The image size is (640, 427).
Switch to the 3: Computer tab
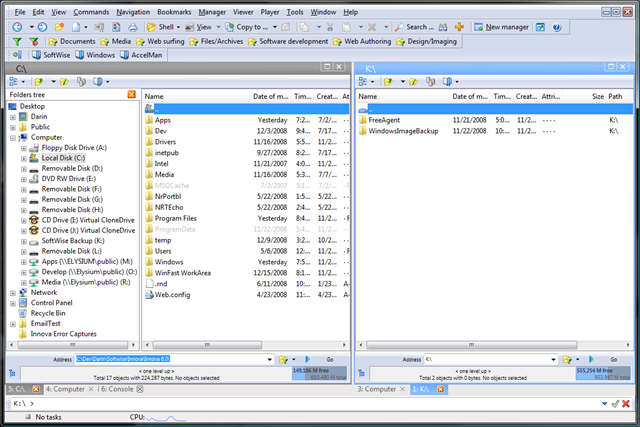pos(377,389)
